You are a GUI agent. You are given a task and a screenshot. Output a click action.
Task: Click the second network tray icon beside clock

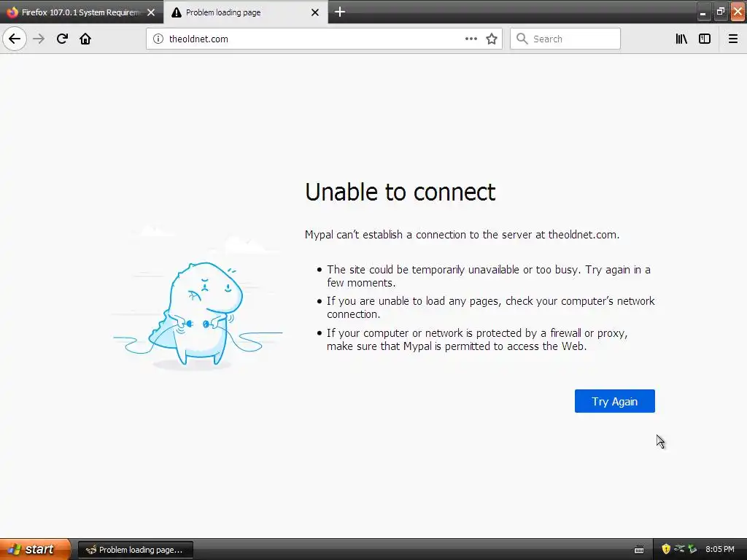[x=692, y=549]
